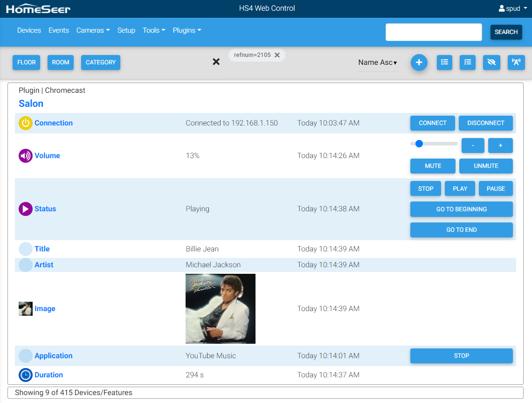This screenshot has height=403, width=532.
Task: Expand the Cameras menu
Action: [93, 30]
